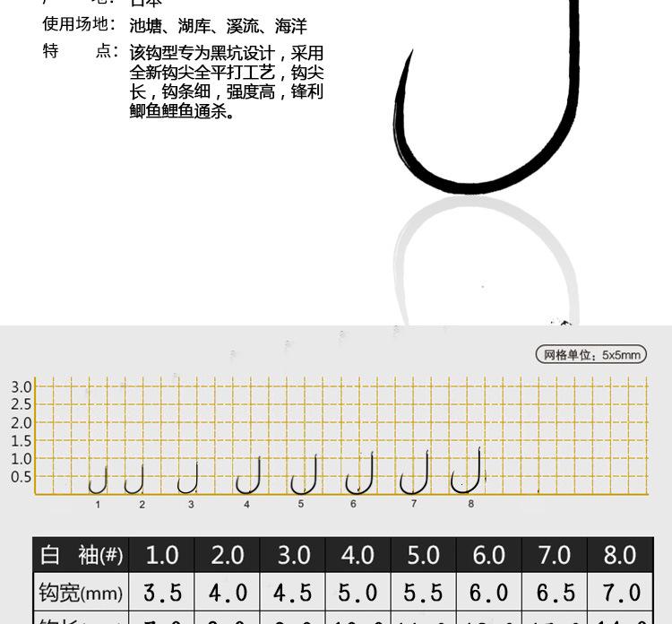Click hook size 4 on grid
The width and height of the screenshot is (672, 624).
(x=248, y=475)
